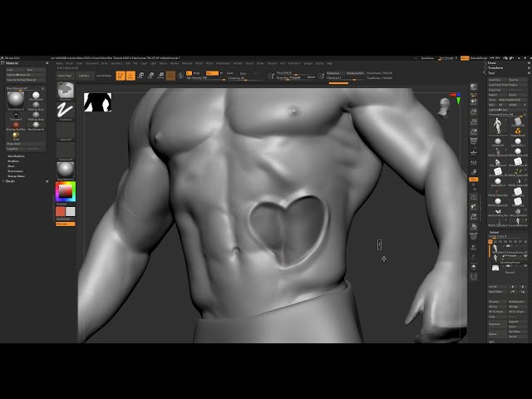Viewport: 532px width, 399px height.
Task: Click the Frame icon on right shelf
Action: pyautogui.click(x=473, y=197)
